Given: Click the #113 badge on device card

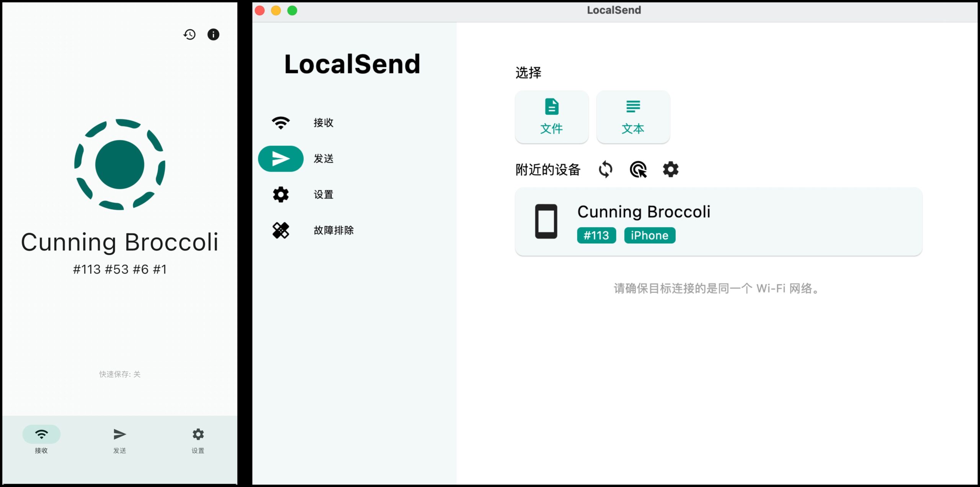Looking at the screenshot, I should click(x=596, y=235).
